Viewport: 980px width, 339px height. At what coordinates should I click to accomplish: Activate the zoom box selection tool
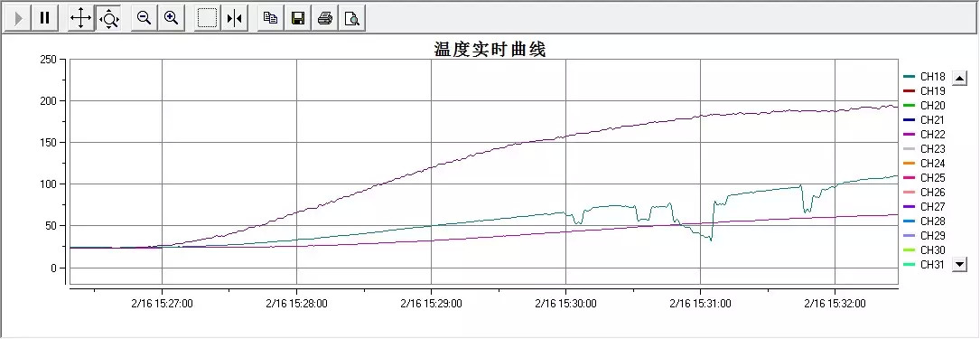208,18
